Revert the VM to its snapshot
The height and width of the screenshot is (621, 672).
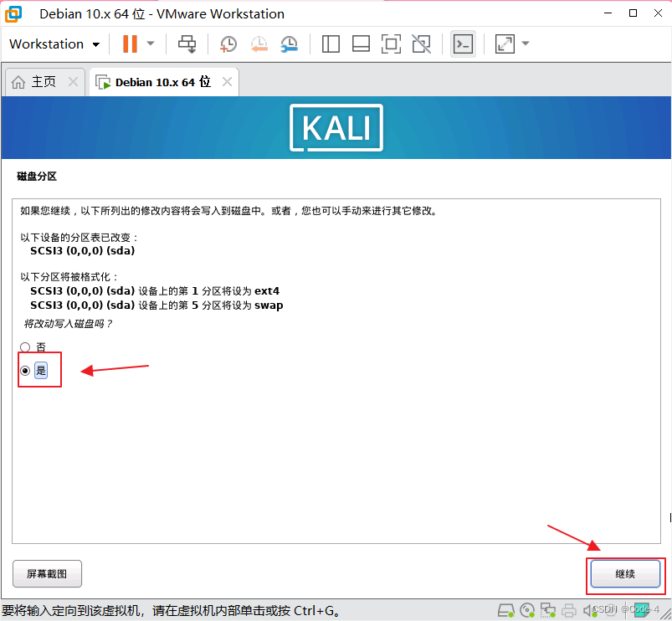pyautogui.click(x=259, y=44)
